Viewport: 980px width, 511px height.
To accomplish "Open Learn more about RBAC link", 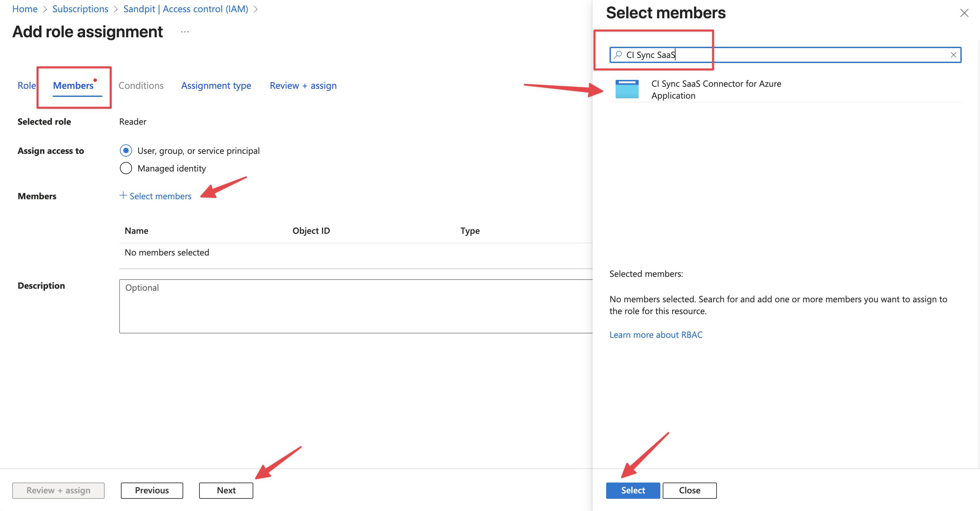I will [656, 335].
